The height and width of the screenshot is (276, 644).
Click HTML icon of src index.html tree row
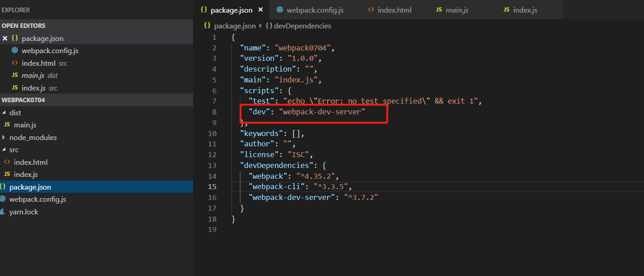pos(7,162)
